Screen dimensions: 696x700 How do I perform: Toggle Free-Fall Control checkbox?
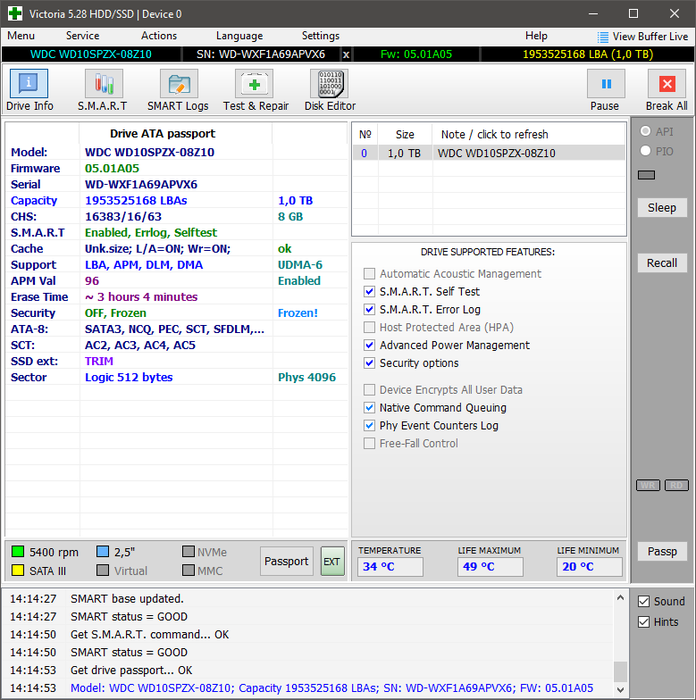tap(369, 443)
